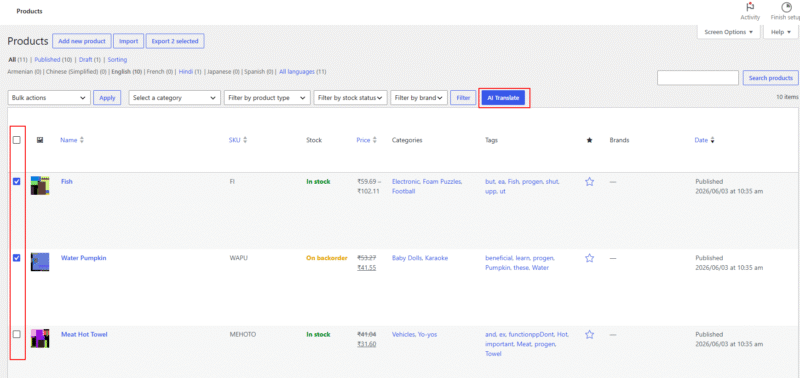Open the Football category link
This screenshot has width=800, height=378.
click(404, 191)
